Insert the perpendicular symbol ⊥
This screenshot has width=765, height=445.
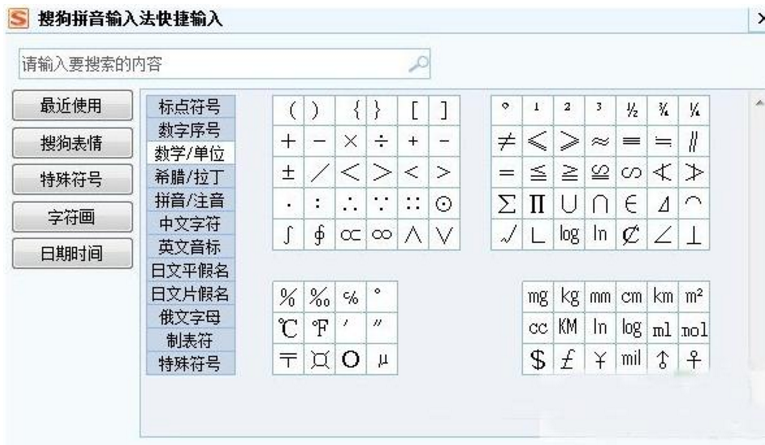click(693, 235)
